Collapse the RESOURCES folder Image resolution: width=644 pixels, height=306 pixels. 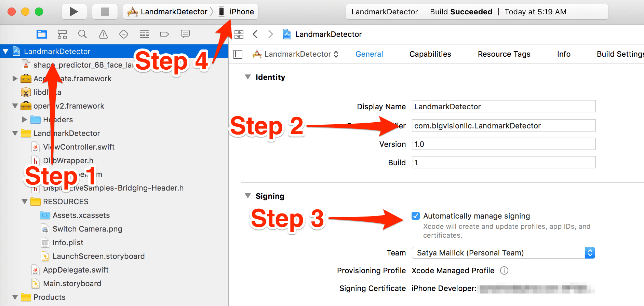(x=25, y=201)
